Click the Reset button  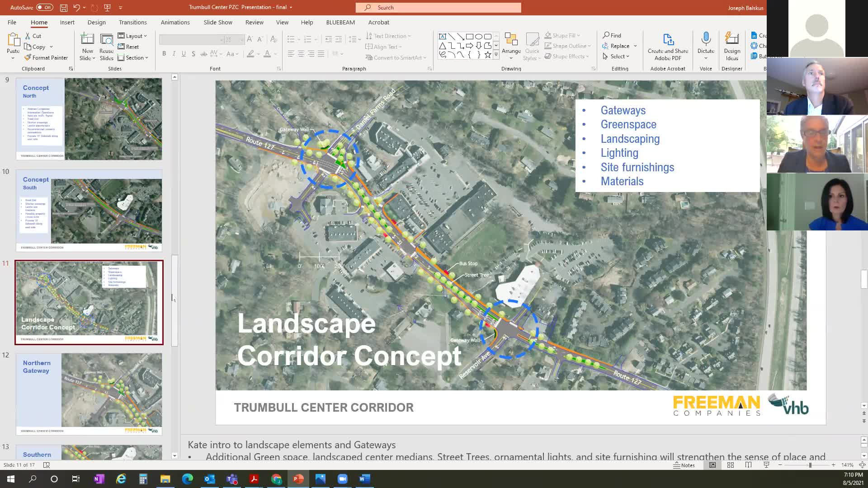(130, 47)
